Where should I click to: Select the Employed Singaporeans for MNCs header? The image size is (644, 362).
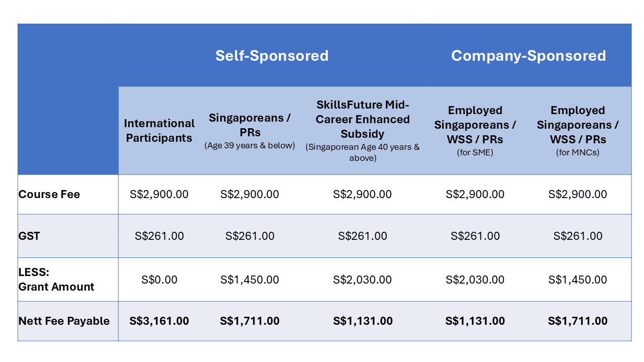[x=578, y=131]
